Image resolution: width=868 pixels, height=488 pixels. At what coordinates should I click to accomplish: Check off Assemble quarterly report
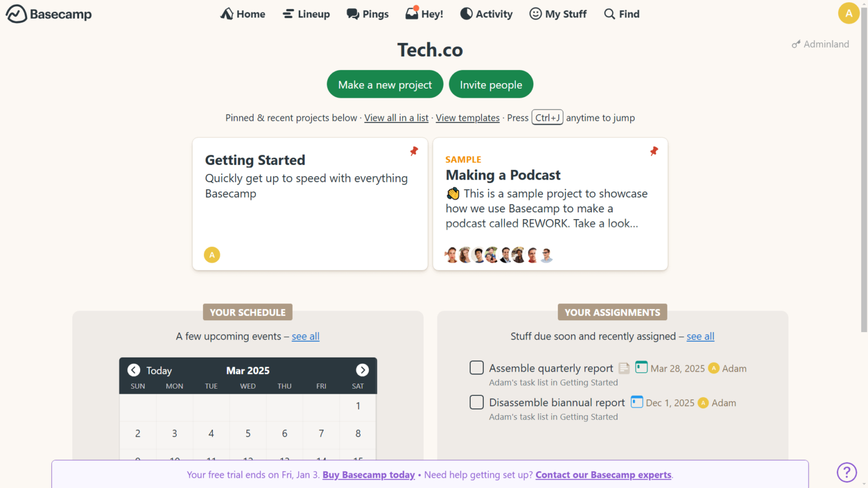coord(476,368)
